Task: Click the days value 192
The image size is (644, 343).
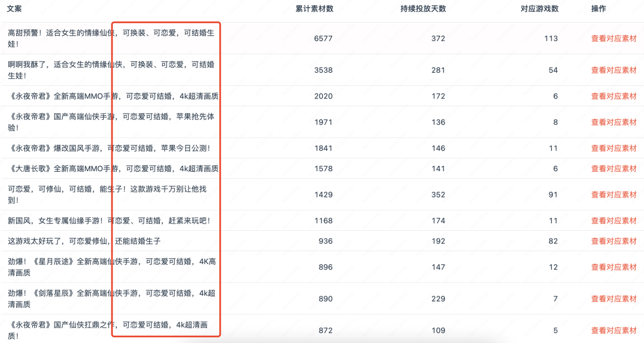Action: point(438,241)
